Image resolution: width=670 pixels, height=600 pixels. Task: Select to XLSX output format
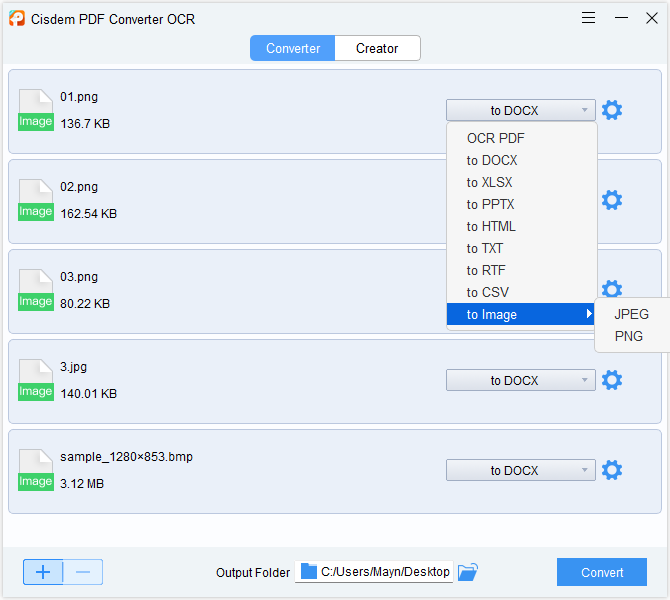coord(521,182)
